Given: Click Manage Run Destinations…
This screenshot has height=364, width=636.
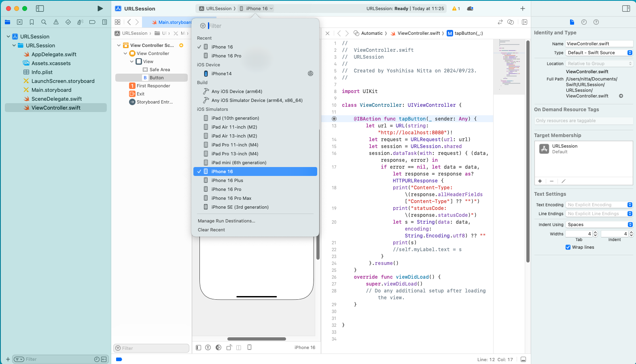Looking at the screenshot, I should (x=226, y=221).
